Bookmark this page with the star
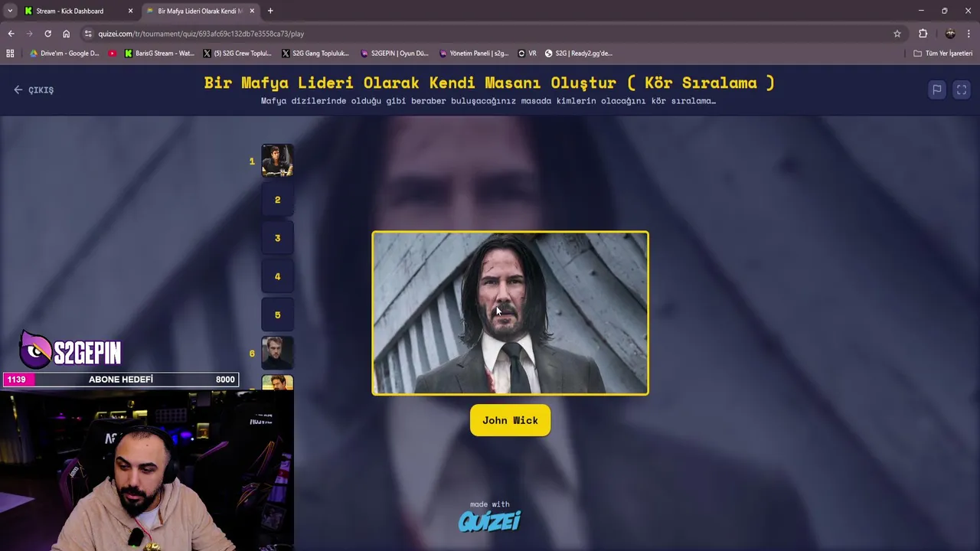The height and width of the screenshot is (551, 980). click(897, 34)
